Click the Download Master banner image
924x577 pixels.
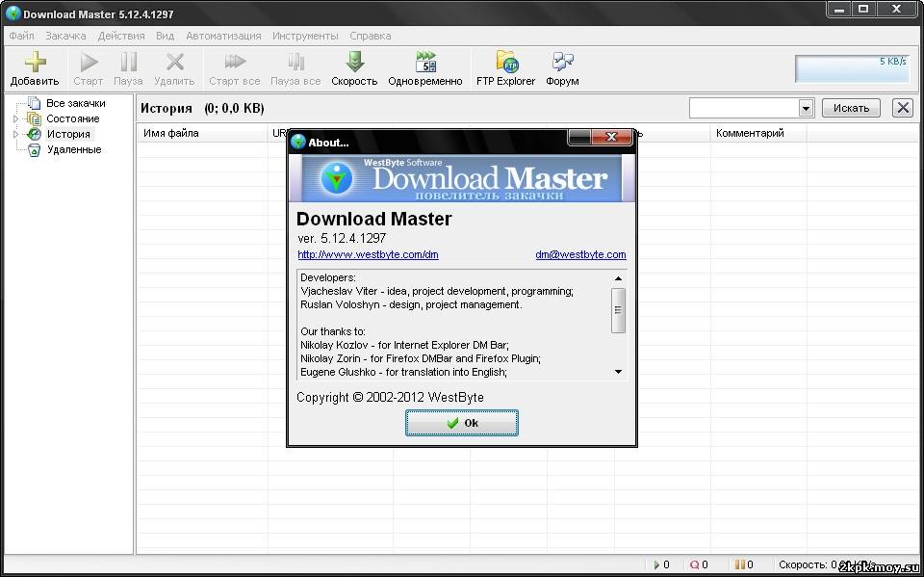tap(462, 178)
